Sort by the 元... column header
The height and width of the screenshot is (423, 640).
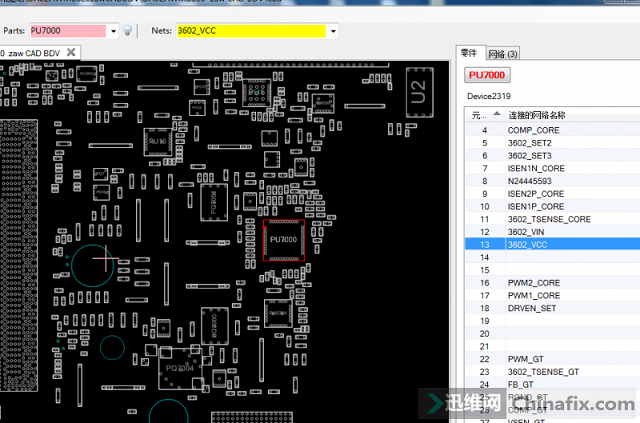coord(480,115)
